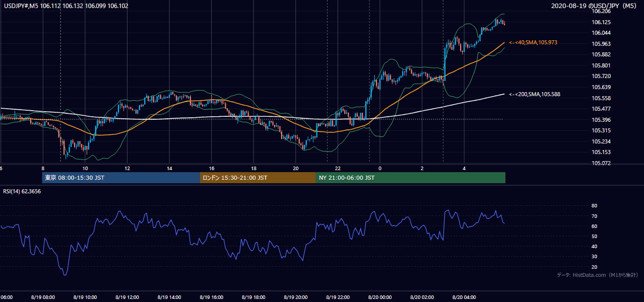Click the bottom time label 8/19 10:00
Image resolution: width=644 pixels, height=302 pixels.
pos(85,297)
